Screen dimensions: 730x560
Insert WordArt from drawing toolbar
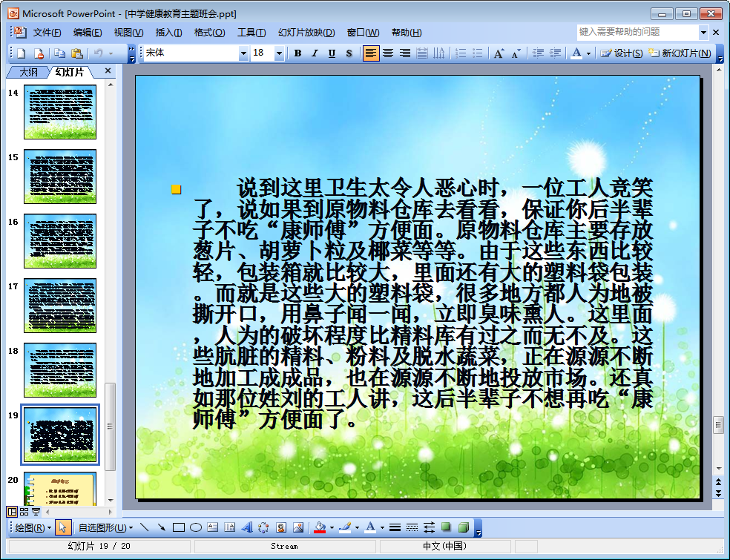click(x=247, y=527)
